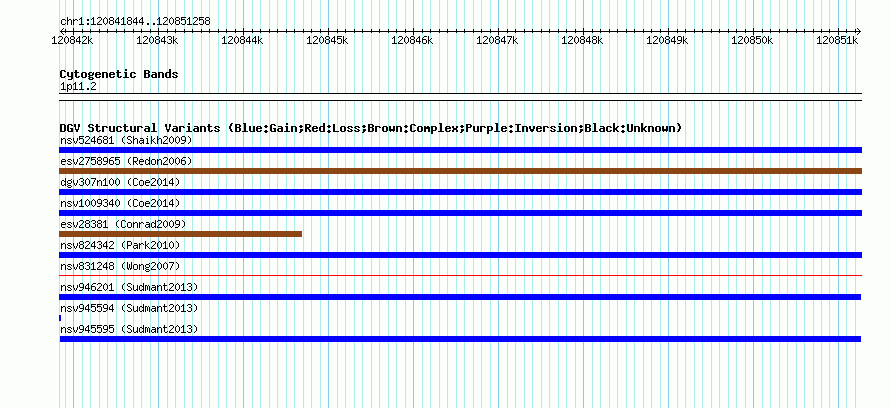890x408 pixels.
Task: Click the 120842k ruler tick label
Action: click(72, 40)
